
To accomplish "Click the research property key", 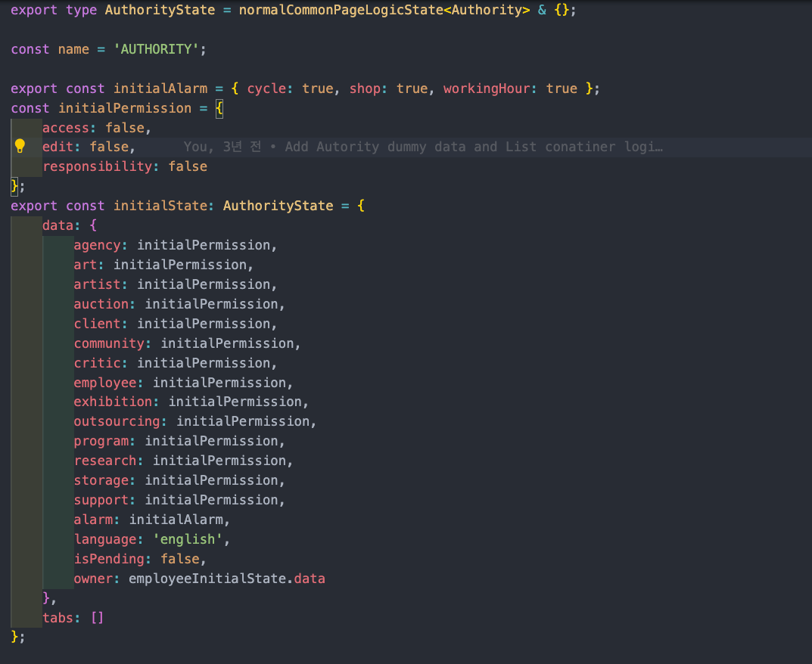I will [105, 461].
